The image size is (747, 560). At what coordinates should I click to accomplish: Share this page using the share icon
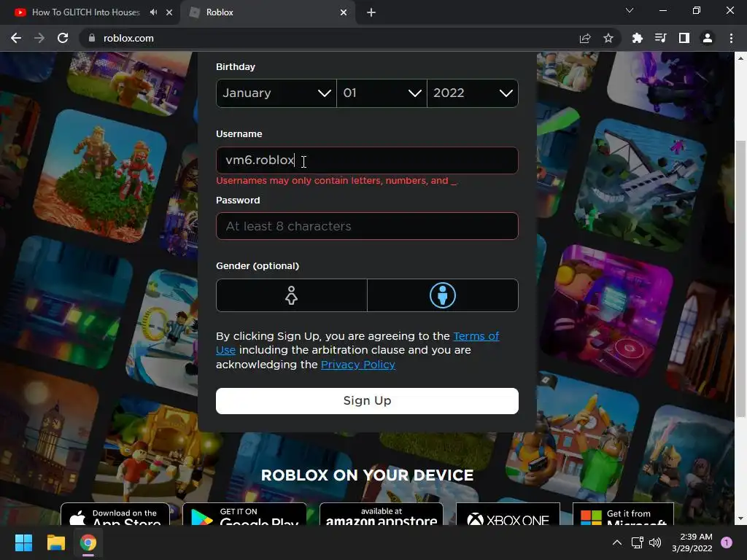[x=585, y=38]
